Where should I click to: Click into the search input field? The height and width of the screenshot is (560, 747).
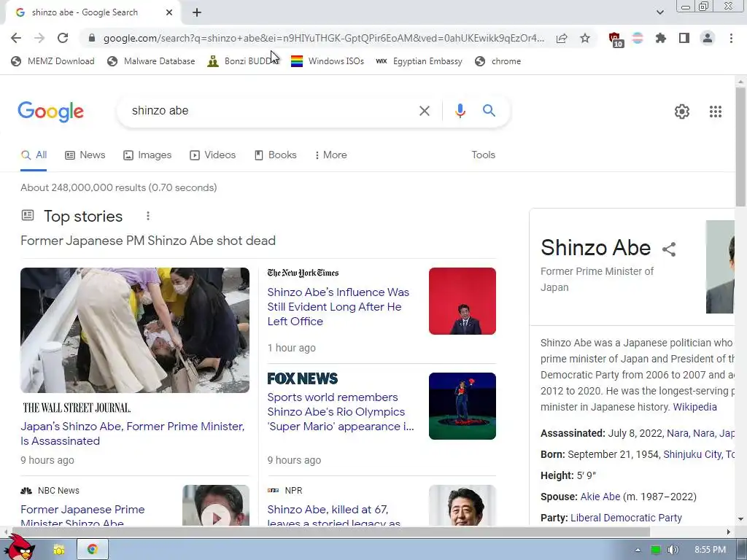271,111
